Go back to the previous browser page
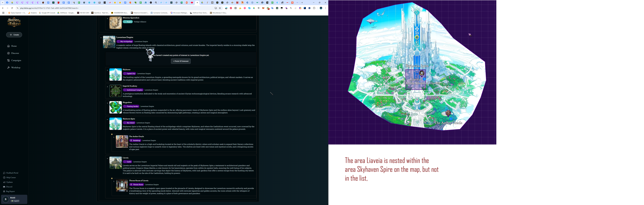This screenshot has height=205, width=644. (x=3, y=8)
